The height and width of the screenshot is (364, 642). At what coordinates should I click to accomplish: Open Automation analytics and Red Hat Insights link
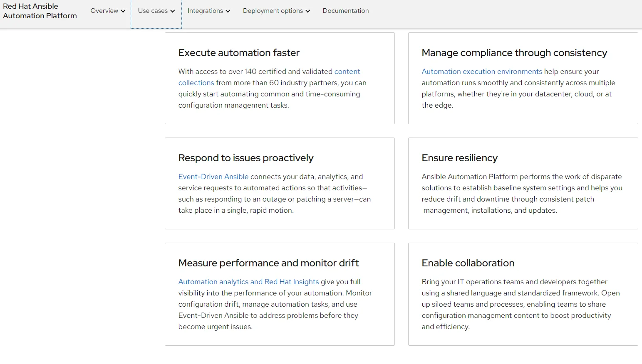(248, 282)
